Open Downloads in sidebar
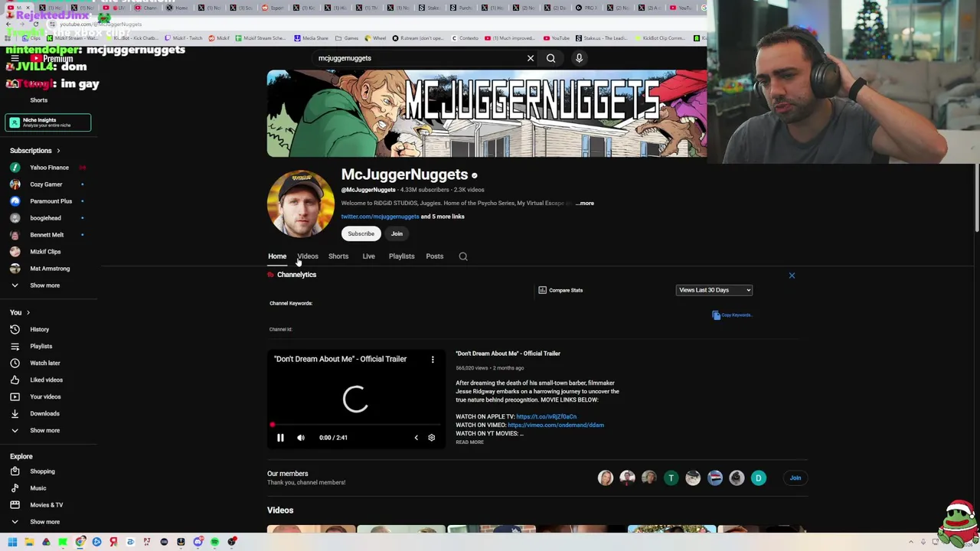The image size is (980, 551). point(44,413)
